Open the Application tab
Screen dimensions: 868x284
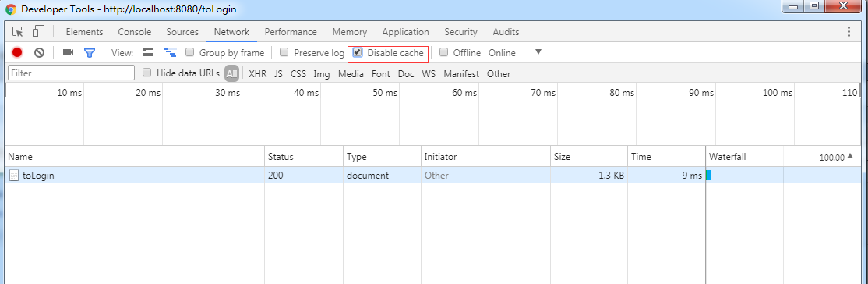[405, 32]
